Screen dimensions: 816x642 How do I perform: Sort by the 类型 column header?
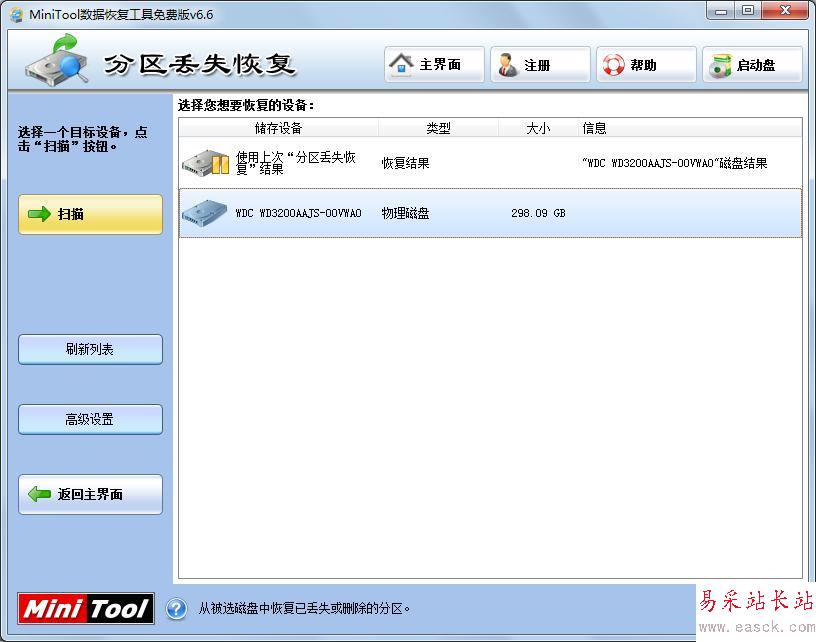pyautogui.click(x=438, y=128)
